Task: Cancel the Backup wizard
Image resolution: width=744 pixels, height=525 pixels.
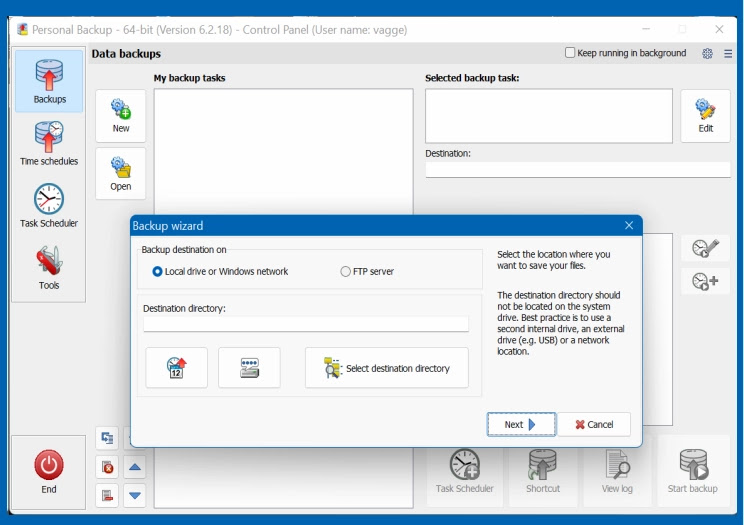Action: (594, 424)
